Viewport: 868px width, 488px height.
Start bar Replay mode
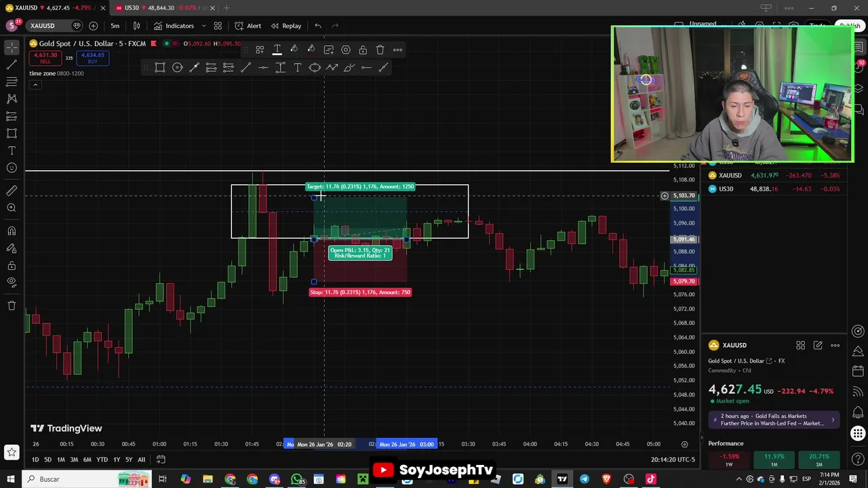[x=285, y=26]
